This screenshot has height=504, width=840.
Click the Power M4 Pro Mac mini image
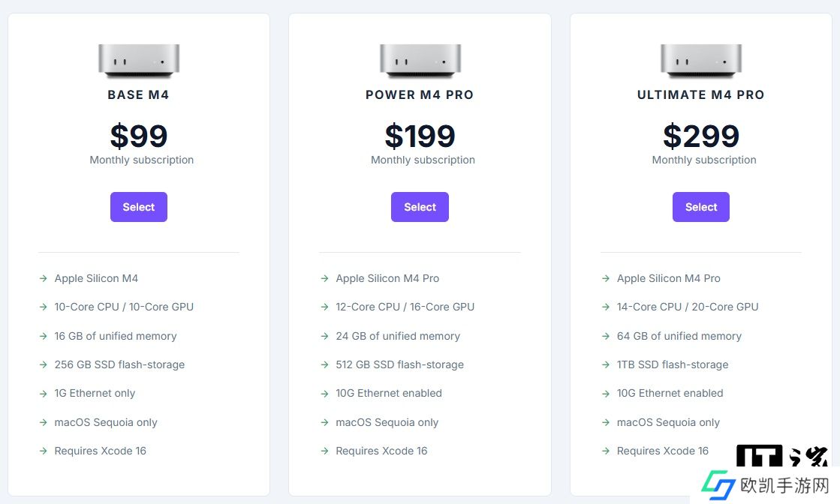tap(420, 61)
